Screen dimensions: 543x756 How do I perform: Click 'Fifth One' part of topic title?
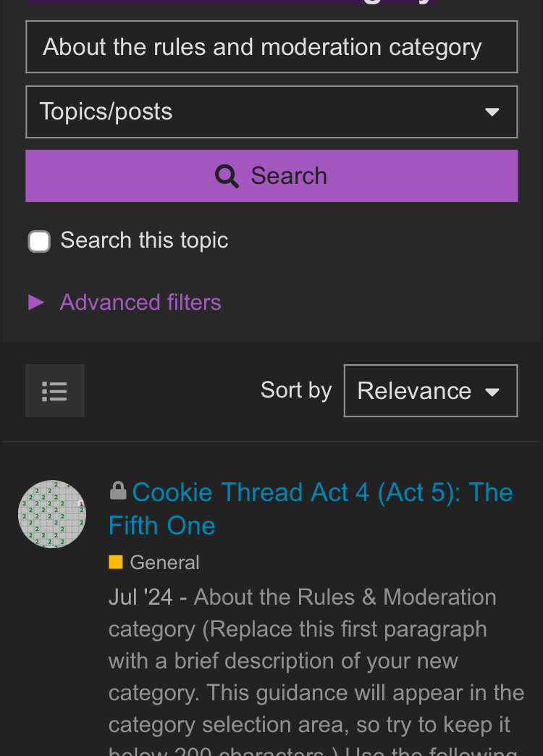point(162,526)
